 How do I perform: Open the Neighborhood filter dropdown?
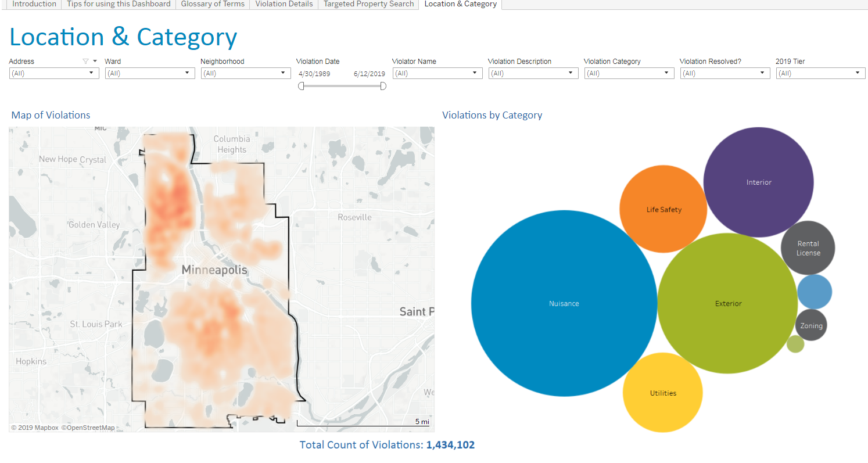283,73
